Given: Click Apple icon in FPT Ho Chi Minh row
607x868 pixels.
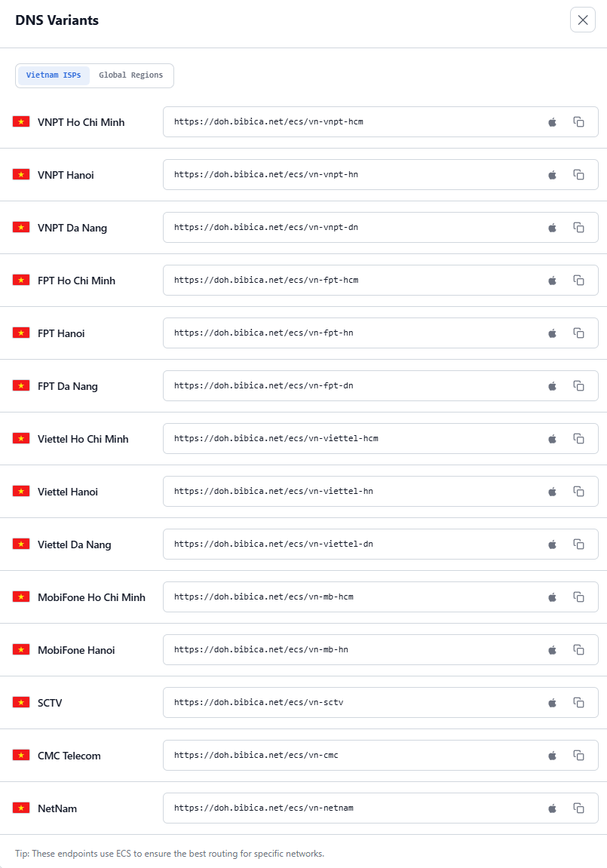Looking at the screenshot, I should pyautogui.click(x=552, y=281).
